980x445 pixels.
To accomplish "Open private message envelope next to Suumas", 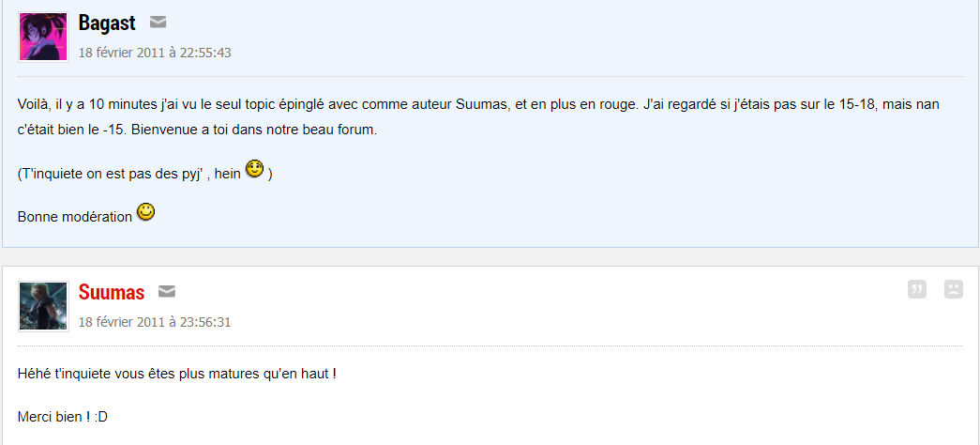I will click(167, 292).
